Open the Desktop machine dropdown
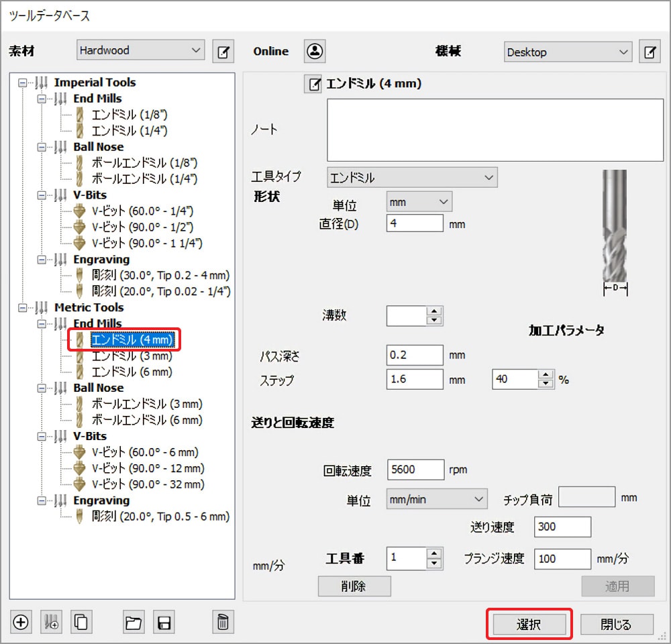 (568, 52)
